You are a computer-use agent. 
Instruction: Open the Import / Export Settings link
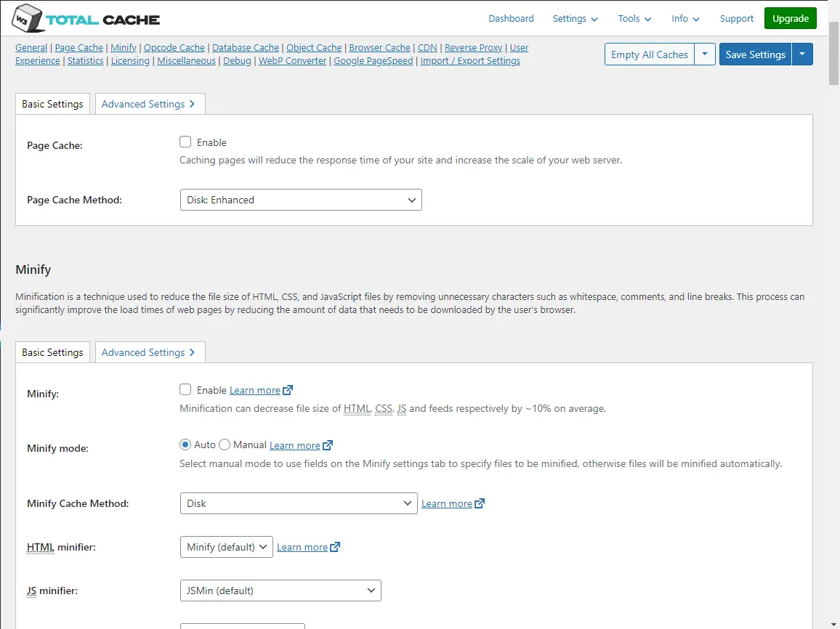[470, 60]
